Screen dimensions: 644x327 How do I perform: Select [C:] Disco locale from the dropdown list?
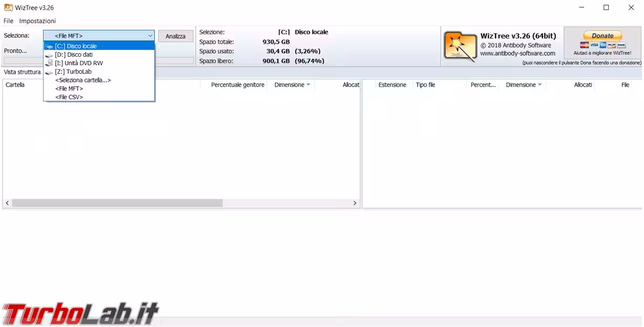(x=99, y=46)
